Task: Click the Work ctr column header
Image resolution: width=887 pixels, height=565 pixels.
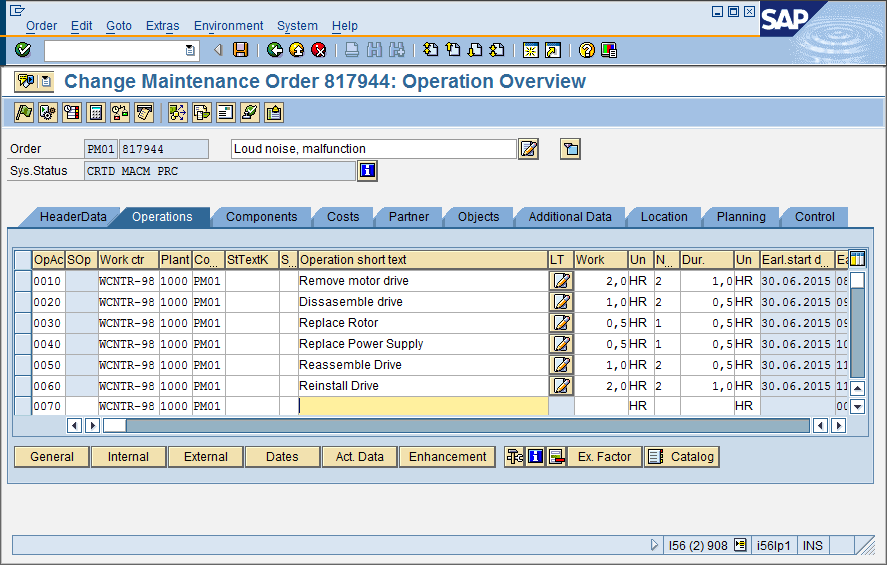Action: click(128, 260)
